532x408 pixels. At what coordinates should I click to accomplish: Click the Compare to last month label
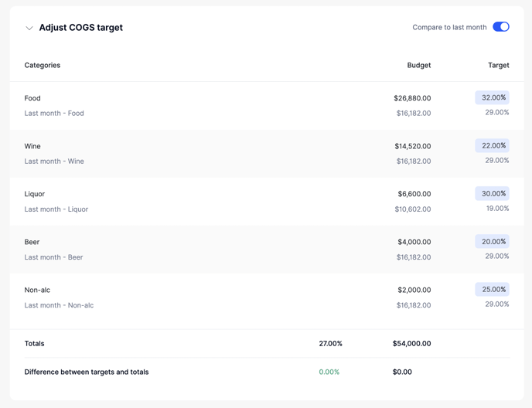[x=449, y=28]
